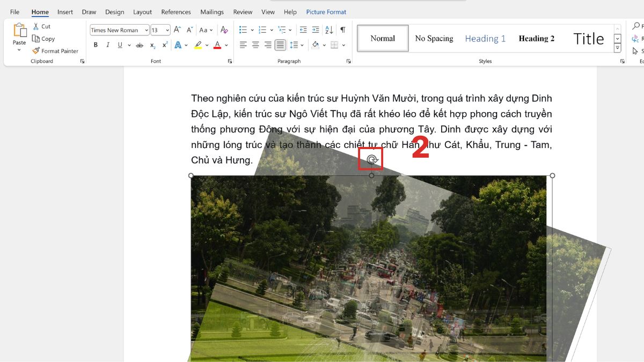Expand the Paste options arrow
This screenshot has width=644, height=362.
pos(19,50)
